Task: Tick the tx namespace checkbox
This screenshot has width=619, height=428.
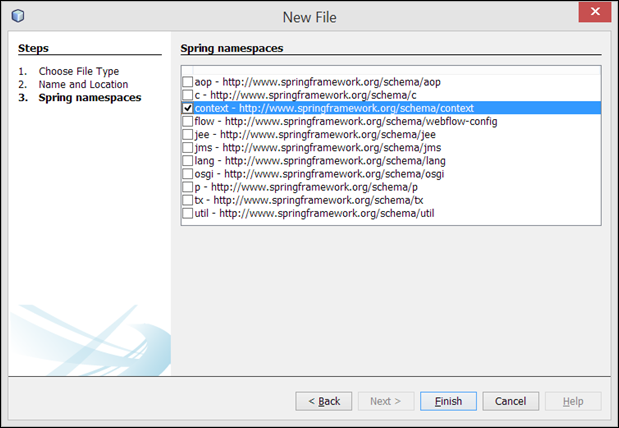Action: [188, 200]
